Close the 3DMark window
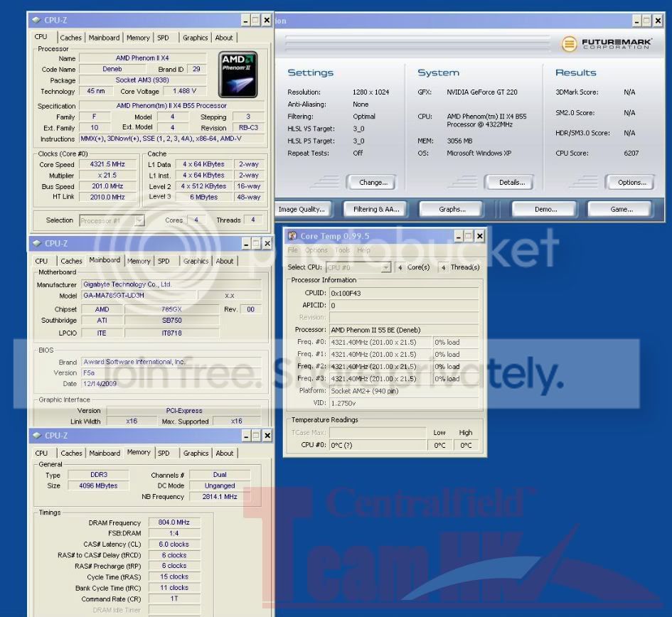This screenshot has width=672, height=617. [x=657, y=21]
